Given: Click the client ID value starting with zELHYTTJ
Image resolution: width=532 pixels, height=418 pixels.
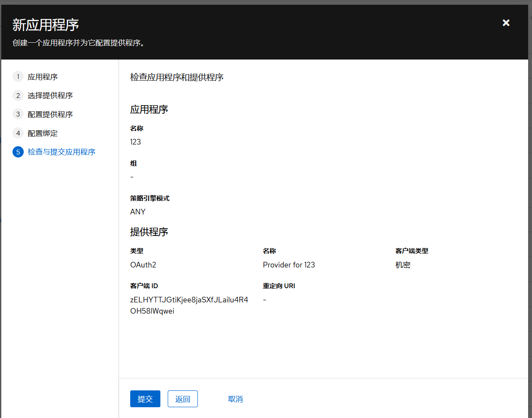Looking at the screenshot, I should coord(189,305).
